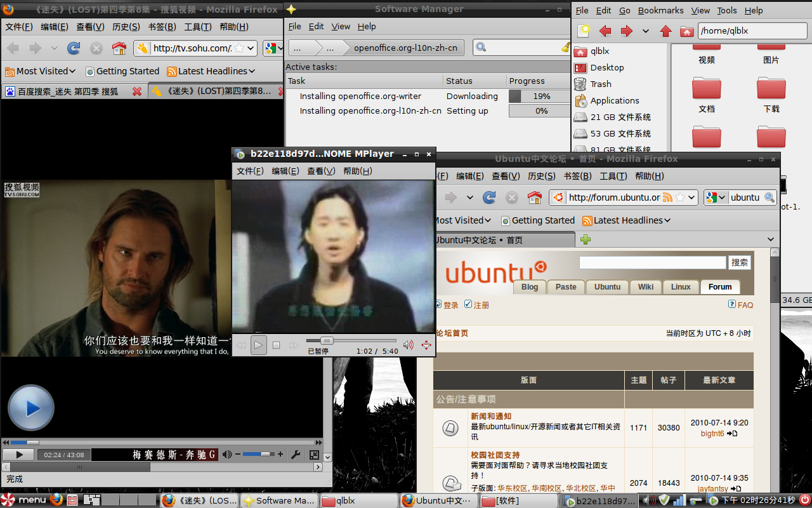This screenshot has height=508, width=812.
Task: Open 文件 menu in GNOME MPlayer
Action: pos(250,171)
